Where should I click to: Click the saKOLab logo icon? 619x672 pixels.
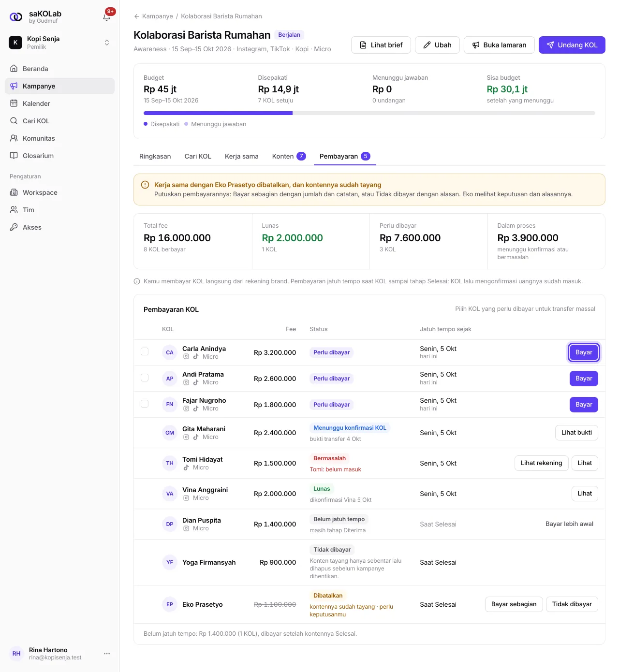point(16,17)
